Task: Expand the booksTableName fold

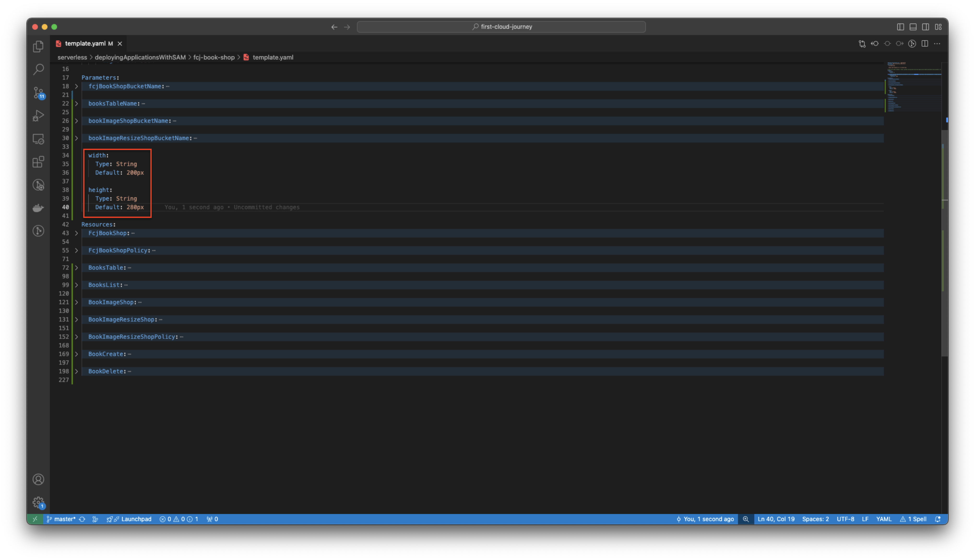Action: 77,104
